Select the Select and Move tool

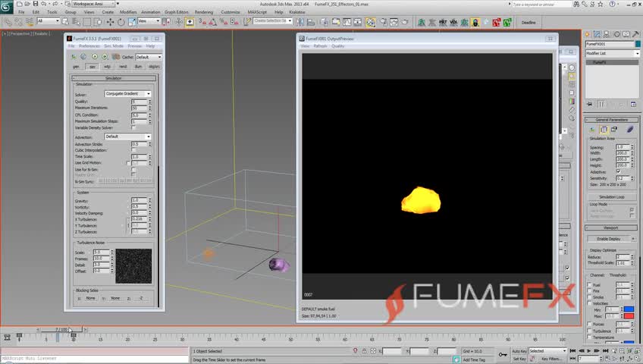coord(110,22)
